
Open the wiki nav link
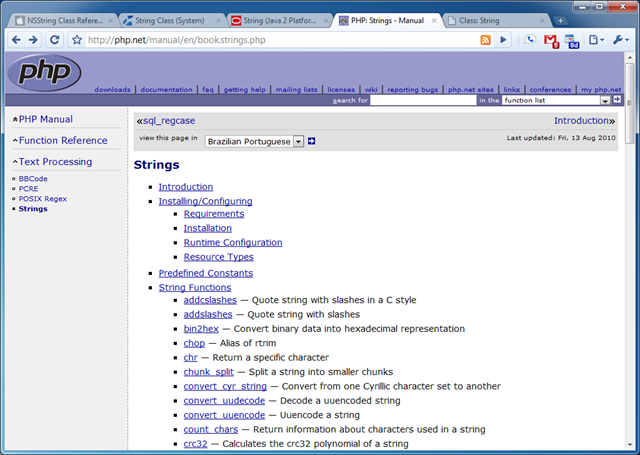point(371,89)
